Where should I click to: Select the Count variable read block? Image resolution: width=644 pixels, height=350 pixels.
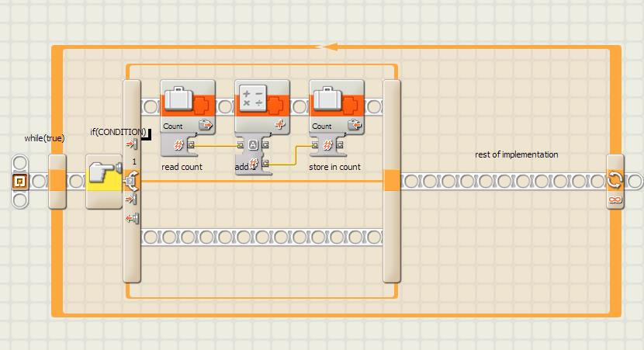click(187, 106)
